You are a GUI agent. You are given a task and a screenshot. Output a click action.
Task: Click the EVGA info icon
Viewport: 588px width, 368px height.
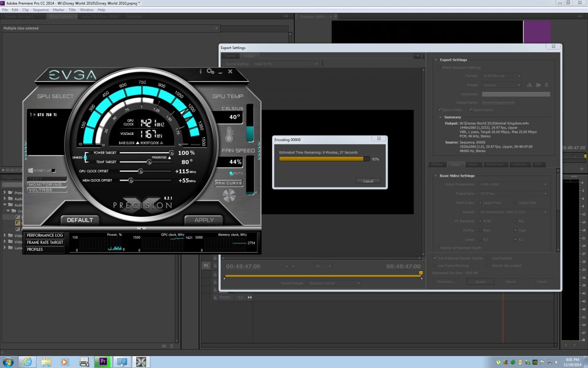200,72
